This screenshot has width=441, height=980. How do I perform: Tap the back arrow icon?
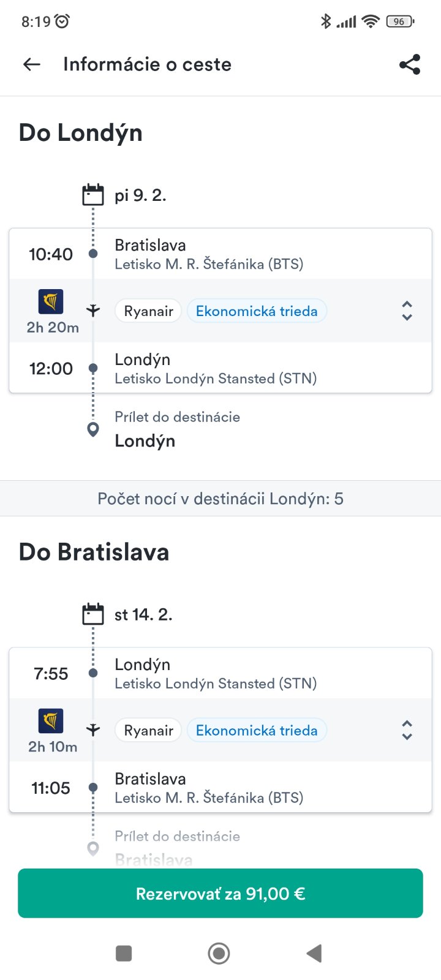pos(32,64)
